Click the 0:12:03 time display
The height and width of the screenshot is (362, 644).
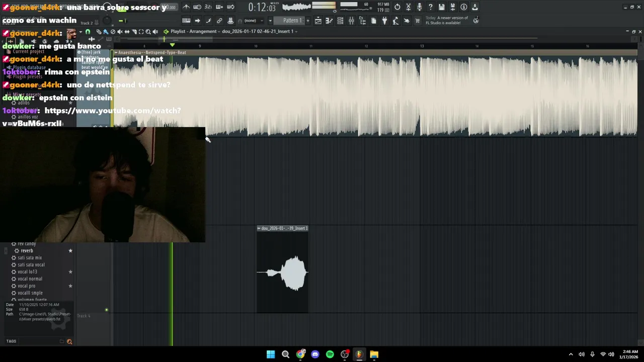click(262, 7)
